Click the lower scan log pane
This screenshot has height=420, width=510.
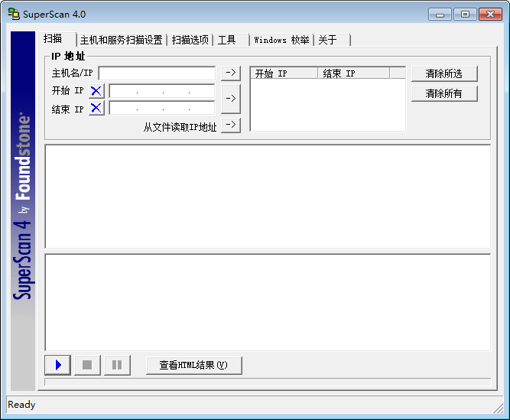[268, 302]
